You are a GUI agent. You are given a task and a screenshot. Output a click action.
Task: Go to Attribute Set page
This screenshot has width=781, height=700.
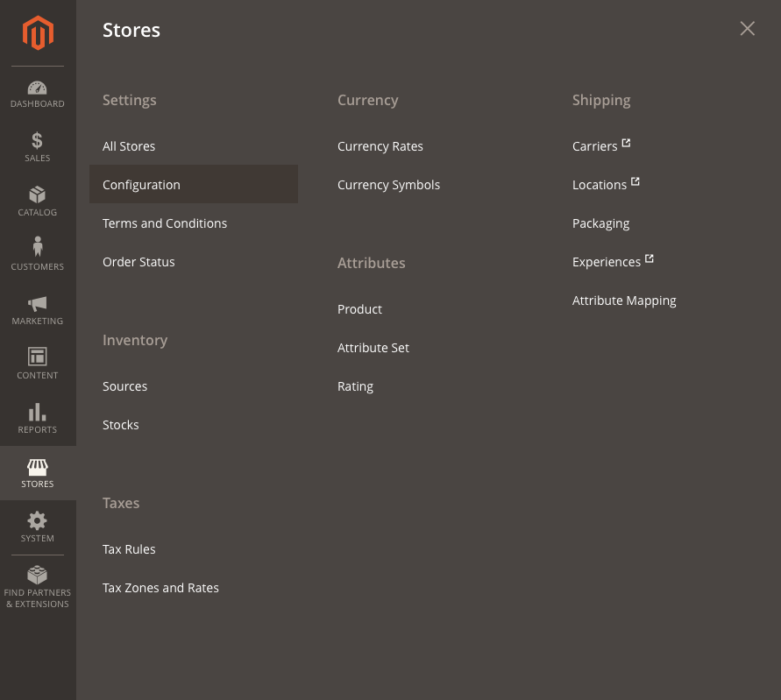(373, 348)
